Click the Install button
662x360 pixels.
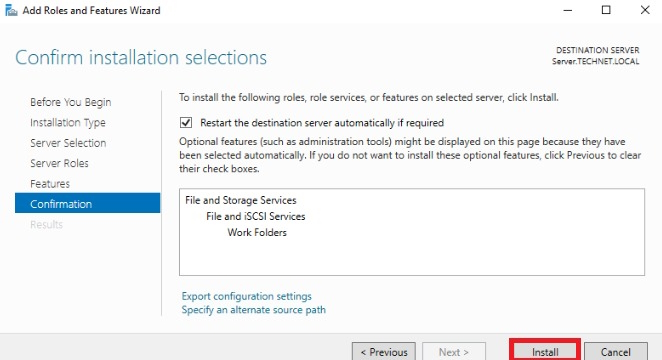pyautogui.click(x=545, y=352)
